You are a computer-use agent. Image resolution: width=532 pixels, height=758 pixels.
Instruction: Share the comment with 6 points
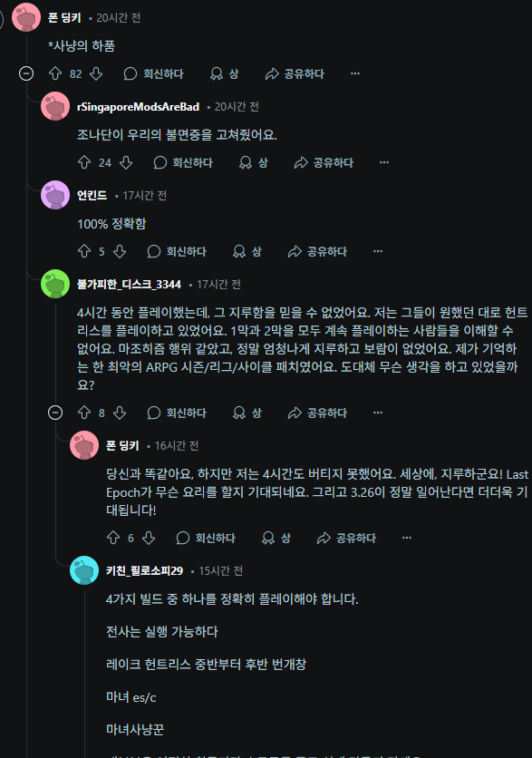(346, 538)
